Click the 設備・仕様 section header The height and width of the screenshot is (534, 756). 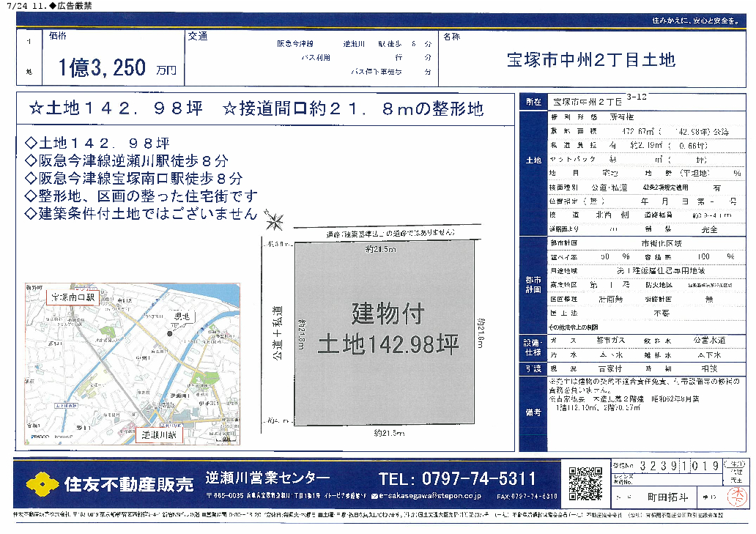[533, 346]
